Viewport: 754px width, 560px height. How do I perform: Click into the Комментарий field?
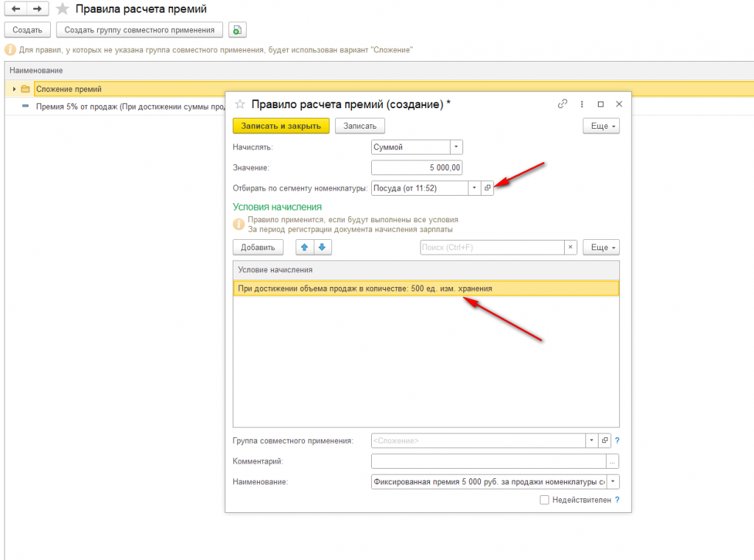click(489, 461)
